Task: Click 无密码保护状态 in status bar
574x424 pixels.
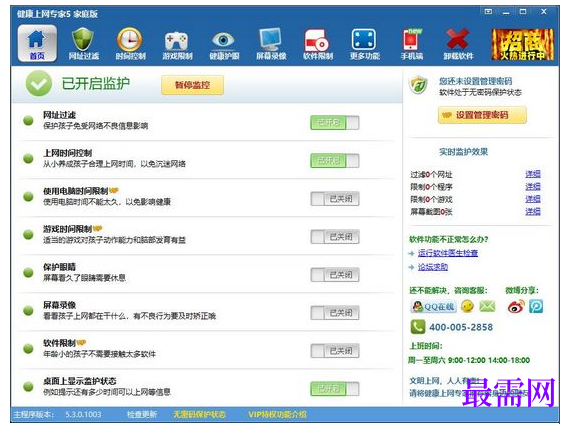Action: [x=200, y=414]
